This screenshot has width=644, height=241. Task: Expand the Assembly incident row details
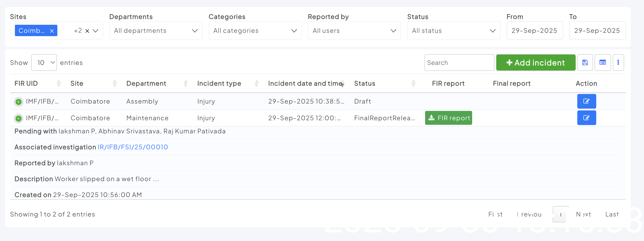18,102
